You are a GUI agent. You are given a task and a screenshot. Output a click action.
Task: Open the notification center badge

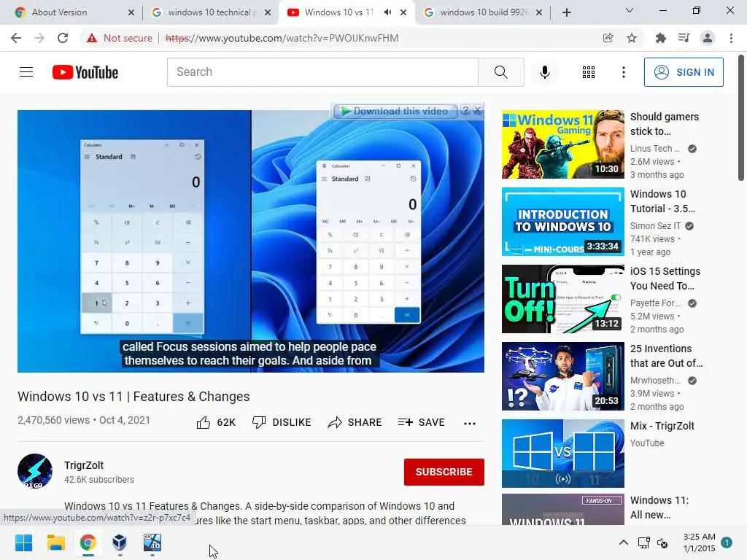727,542
